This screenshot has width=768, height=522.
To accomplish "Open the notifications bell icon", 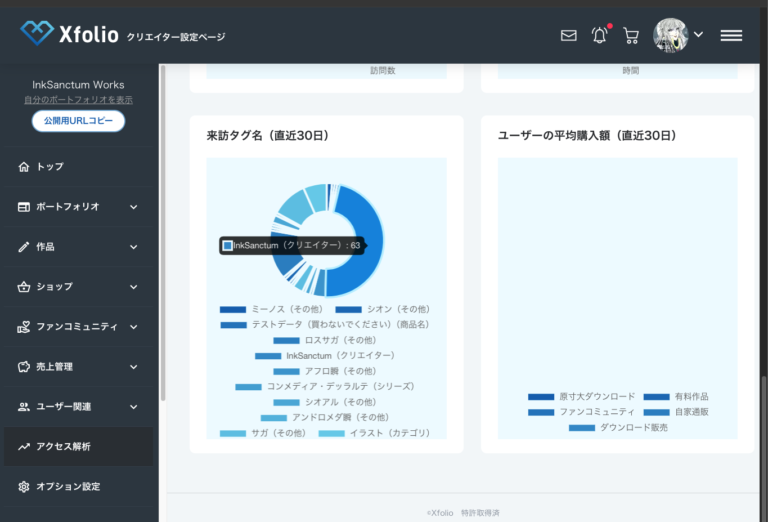I will (x=599, y=35).
